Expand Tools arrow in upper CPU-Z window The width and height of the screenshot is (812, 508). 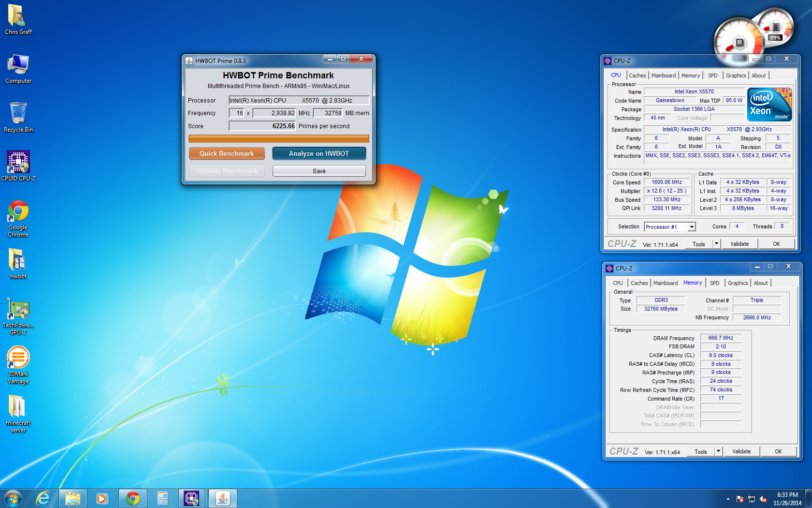click(717, 244)
